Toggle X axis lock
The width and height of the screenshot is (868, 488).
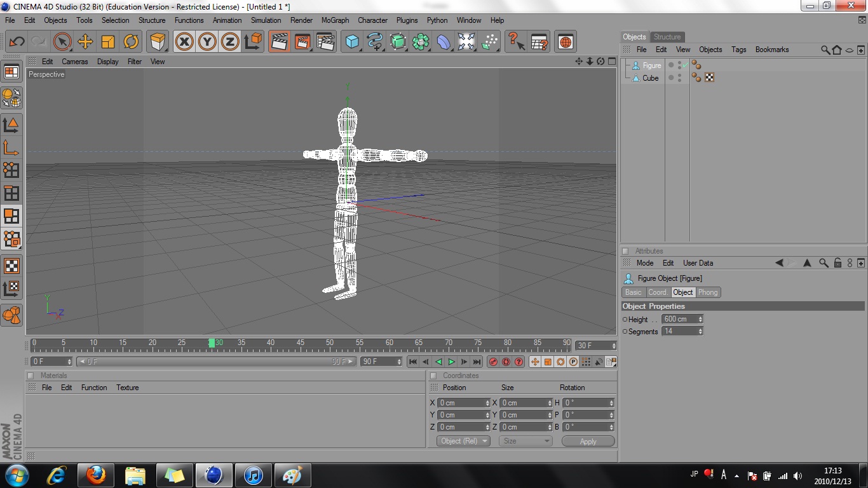pyautogui.click(x=184, y=42)
